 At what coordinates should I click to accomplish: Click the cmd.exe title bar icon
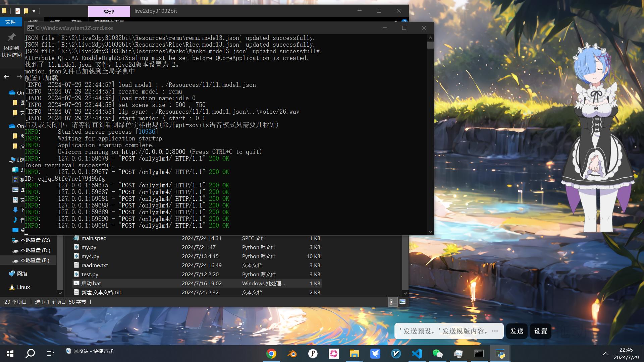click(x=31, y=28)
